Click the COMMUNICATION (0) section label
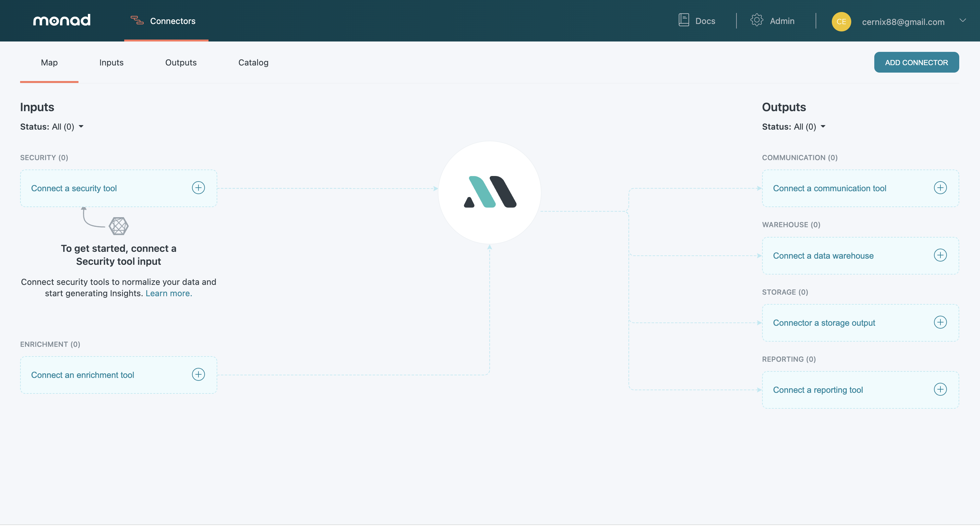 (800, 158)
